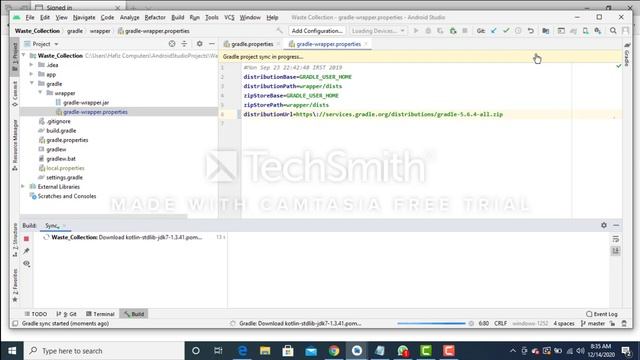Toggle the Gradle tool window side tab
Screen dimensions: 640x360
coord(627,54)
